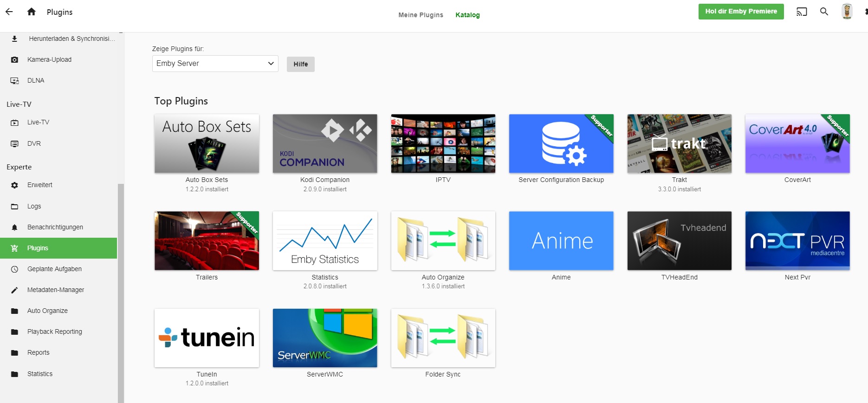Open the Trakt plugin thumbnail
The height and width of the screenshot is (403, 868).
click(680, 143)
